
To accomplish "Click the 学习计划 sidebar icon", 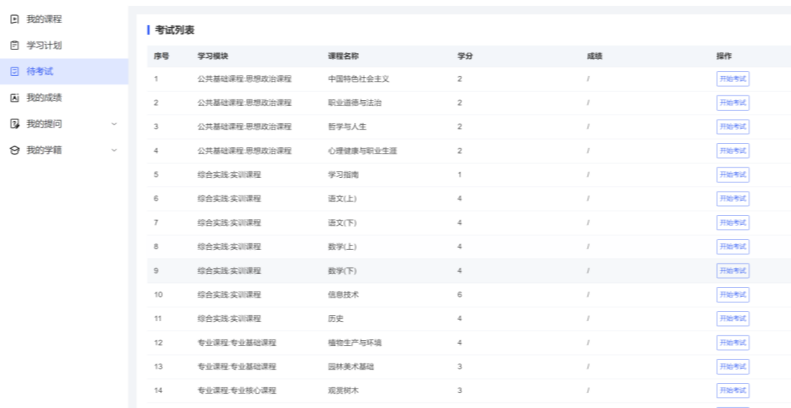I will (x=15, y=45).
